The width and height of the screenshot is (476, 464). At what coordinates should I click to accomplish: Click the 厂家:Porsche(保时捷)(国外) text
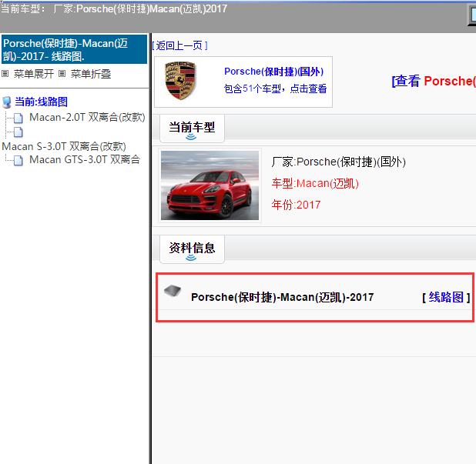[x=338, y=162]
